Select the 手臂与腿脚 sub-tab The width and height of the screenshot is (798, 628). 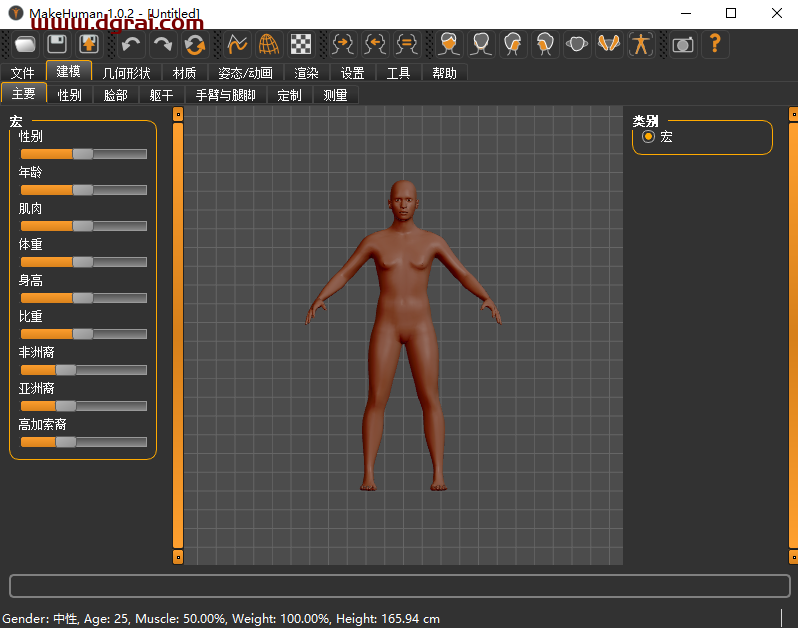[225, 95]
